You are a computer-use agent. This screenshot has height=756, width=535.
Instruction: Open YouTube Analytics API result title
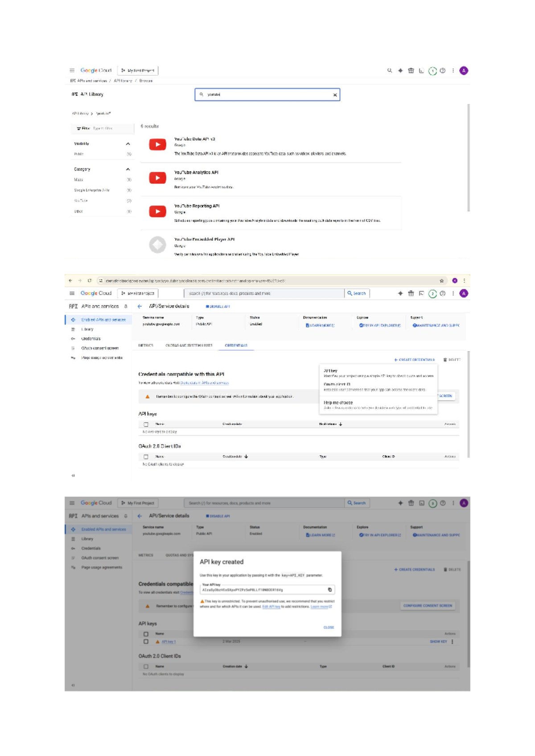pyautogui.click(x=196, y=173)
